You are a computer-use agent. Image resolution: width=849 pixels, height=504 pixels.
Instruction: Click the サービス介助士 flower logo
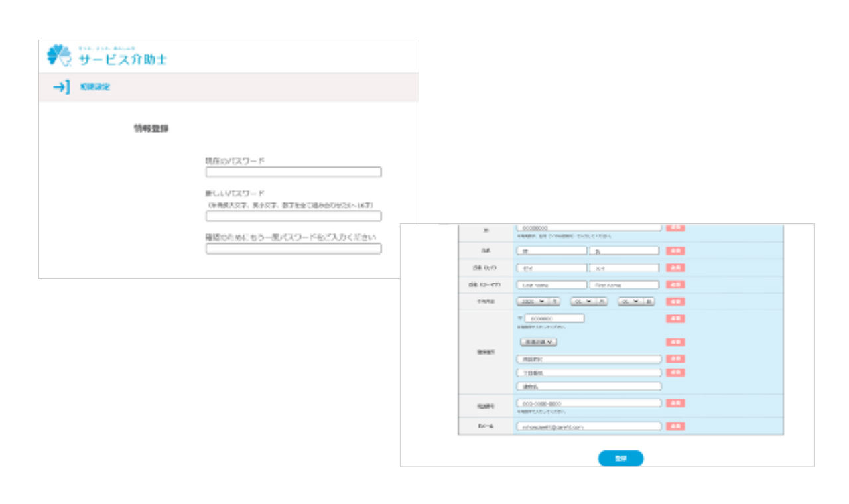pos(60,56)
